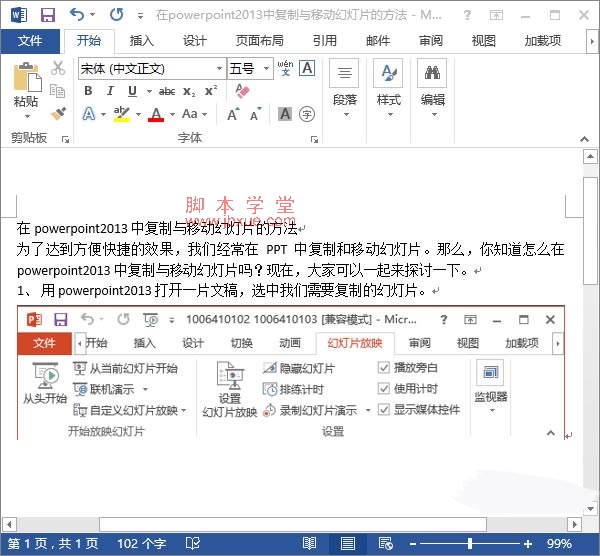Toggle superscript formatting
The image size is (600, 556).
click(211, 91)
